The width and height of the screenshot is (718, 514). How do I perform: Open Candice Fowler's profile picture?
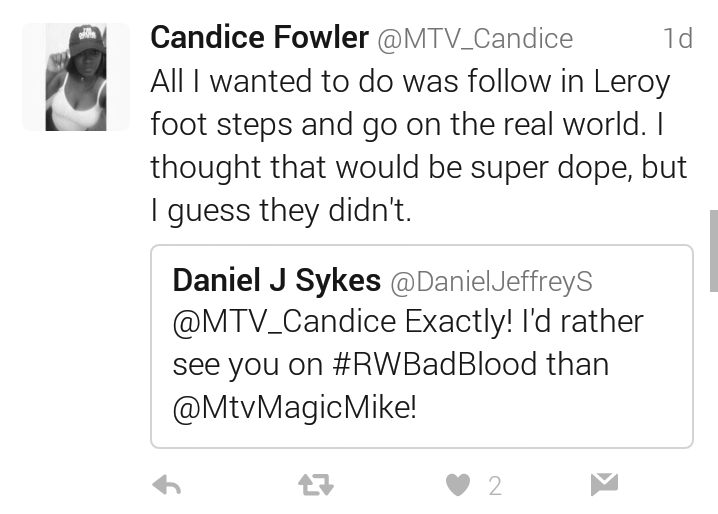(76, 77)
